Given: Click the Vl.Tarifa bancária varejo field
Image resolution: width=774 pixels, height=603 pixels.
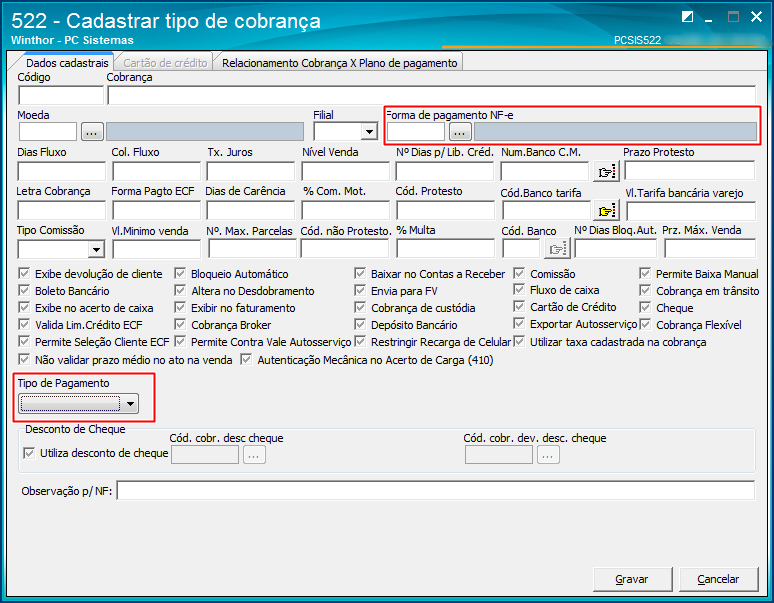Looking at the screenshot, I should 691,211.
